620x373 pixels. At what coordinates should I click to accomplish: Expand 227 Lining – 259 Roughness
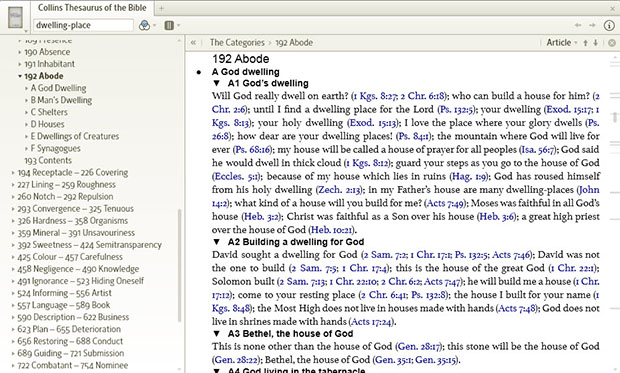[x=13, y=185]
